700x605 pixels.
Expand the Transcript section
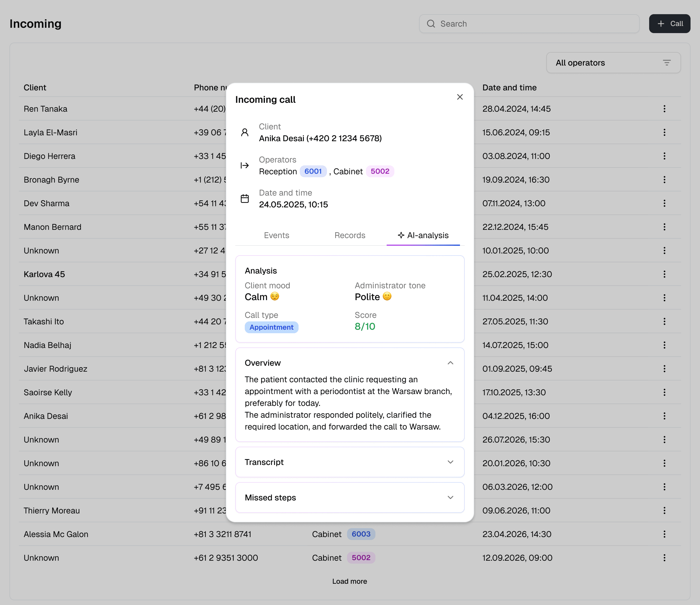tap(450, 462)
